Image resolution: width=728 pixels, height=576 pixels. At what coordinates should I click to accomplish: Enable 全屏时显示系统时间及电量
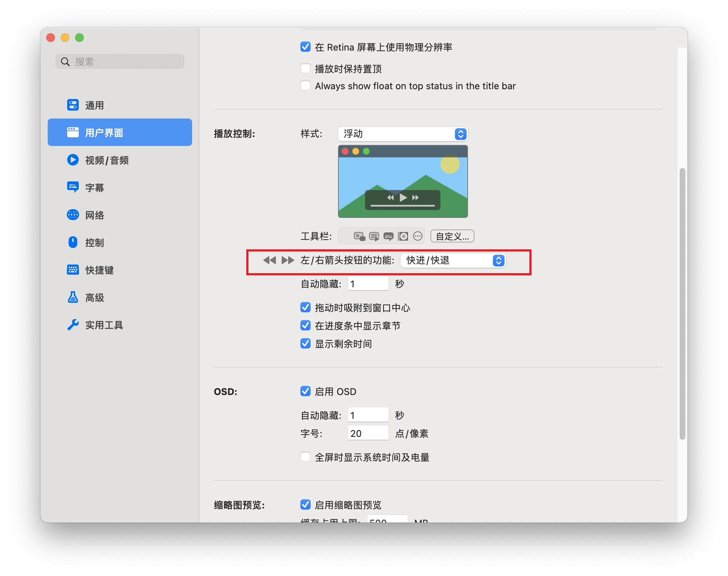[305, 457]
